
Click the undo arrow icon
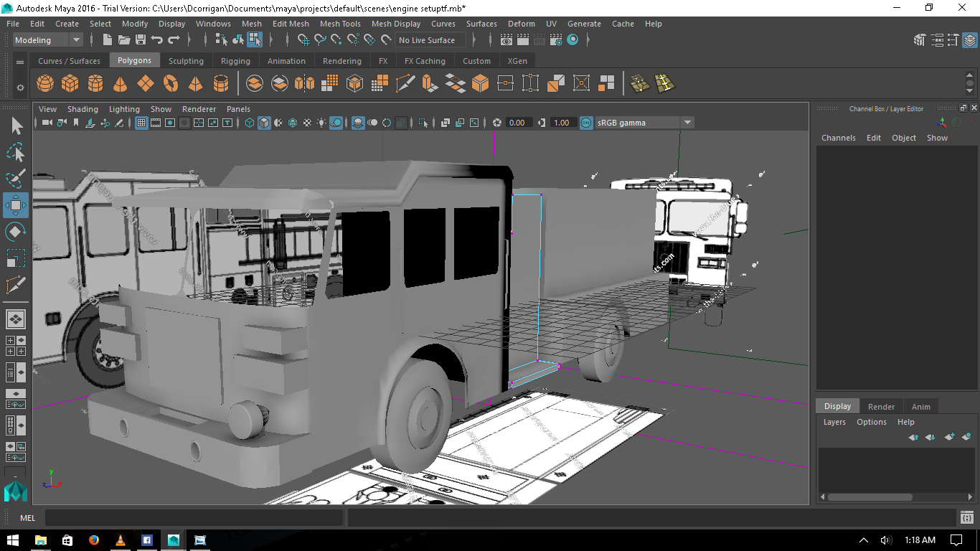[x=157, y=40]
